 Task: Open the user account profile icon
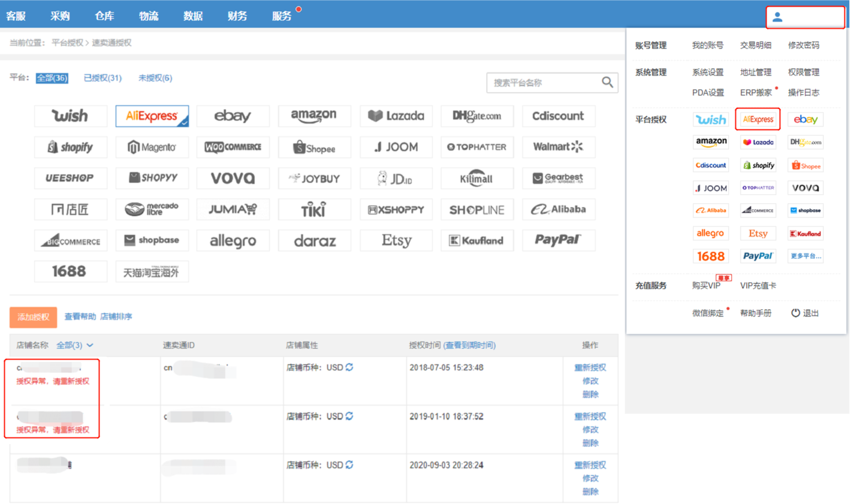point(777,17)
